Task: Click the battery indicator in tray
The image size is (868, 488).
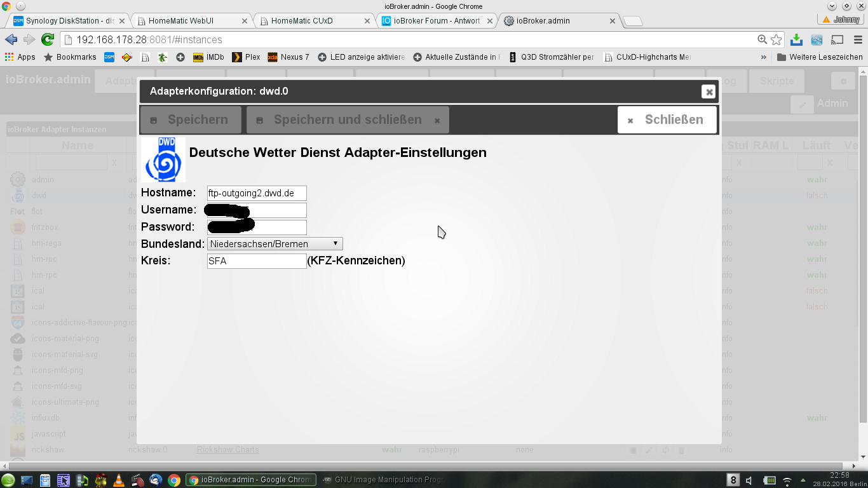Action: [x=770, y=480]
